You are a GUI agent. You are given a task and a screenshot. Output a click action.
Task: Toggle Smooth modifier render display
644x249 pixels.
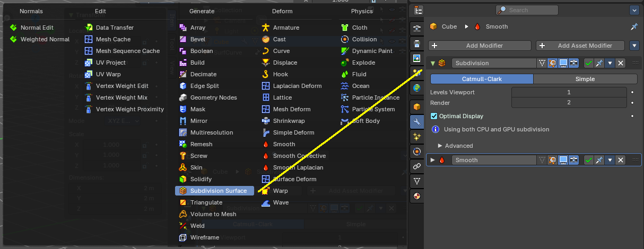coord(574,160)
